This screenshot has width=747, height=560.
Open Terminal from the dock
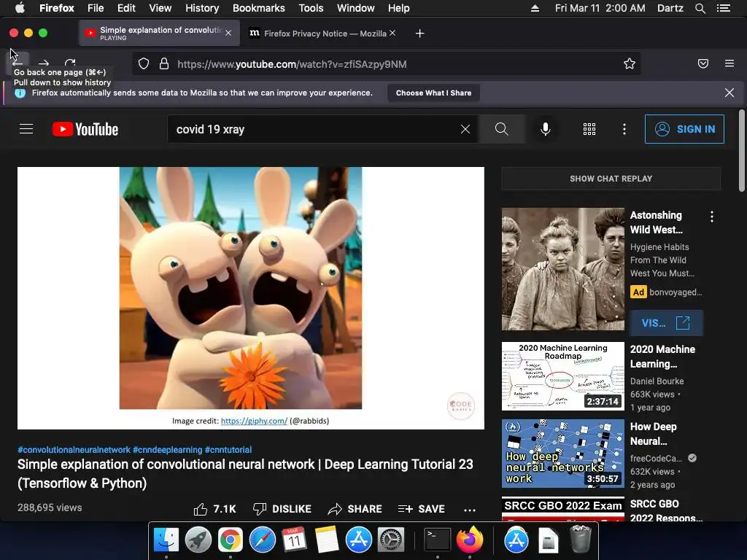pos(438,540)
